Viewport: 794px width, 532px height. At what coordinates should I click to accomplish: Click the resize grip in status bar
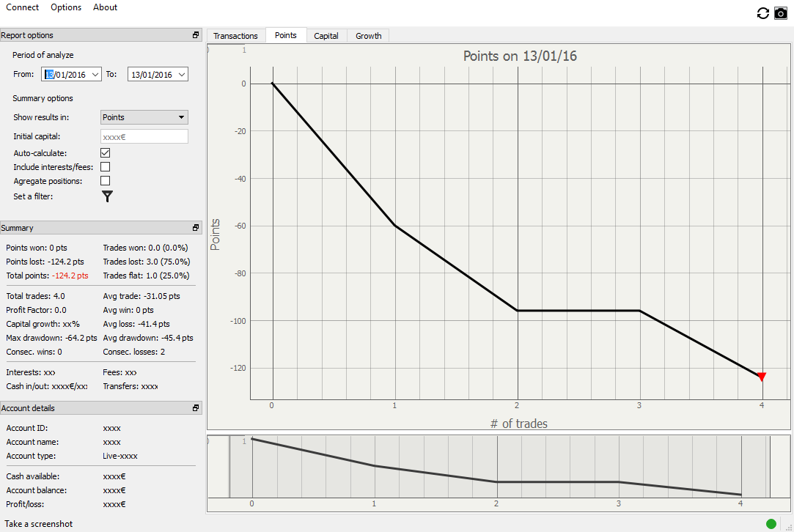[789, 527]
